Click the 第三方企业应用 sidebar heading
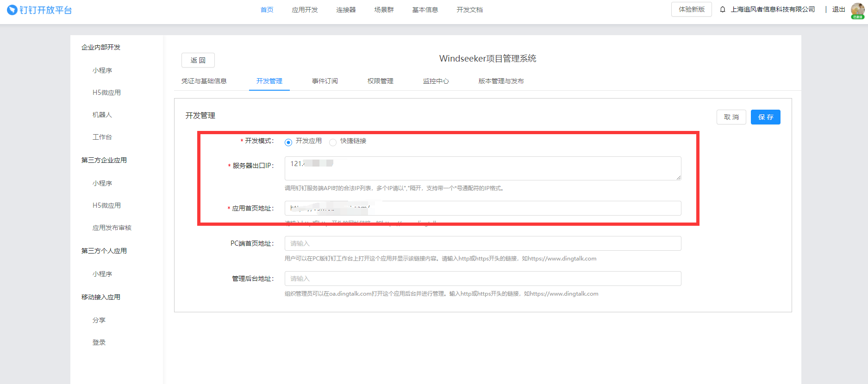The width and height of the screenshot is (868, 384). [104, 160]
